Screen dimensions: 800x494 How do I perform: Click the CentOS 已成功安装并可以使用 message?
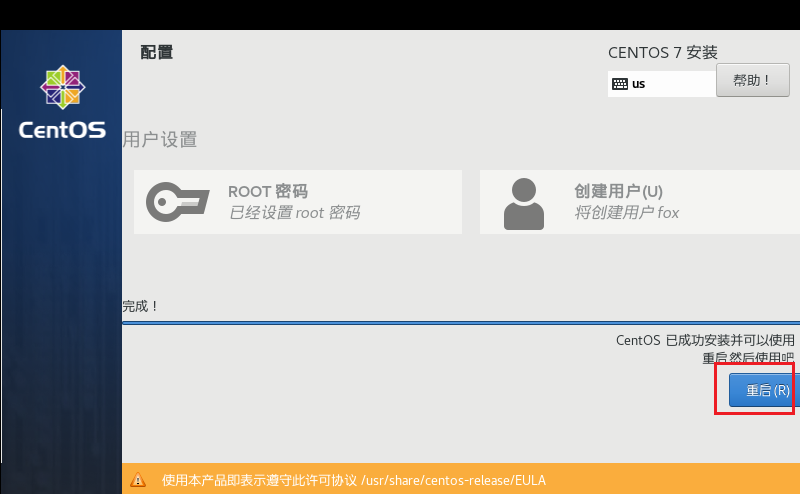tap(705, 340)
